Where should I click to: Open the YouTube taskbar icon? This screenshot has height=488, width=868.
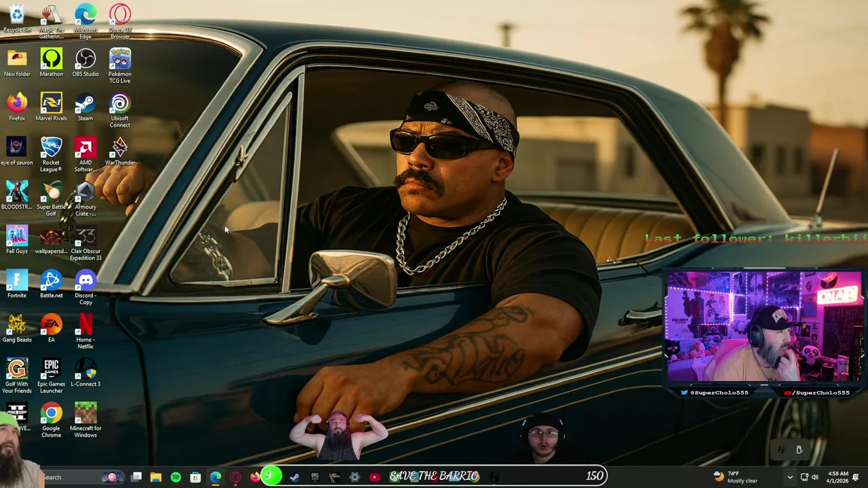374,477
